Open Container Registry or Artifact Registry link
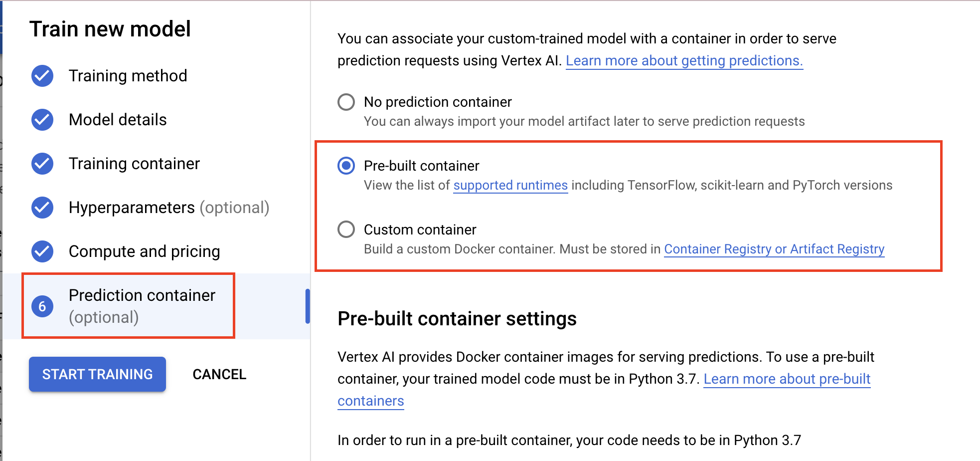The width and height of the screenshot is (980, 461). click(x=774, y=249)
